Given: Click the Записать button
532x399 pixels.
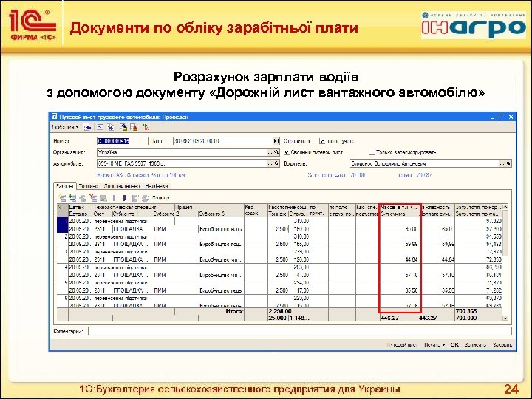Looking at the screenshot, I should (475, 344).
